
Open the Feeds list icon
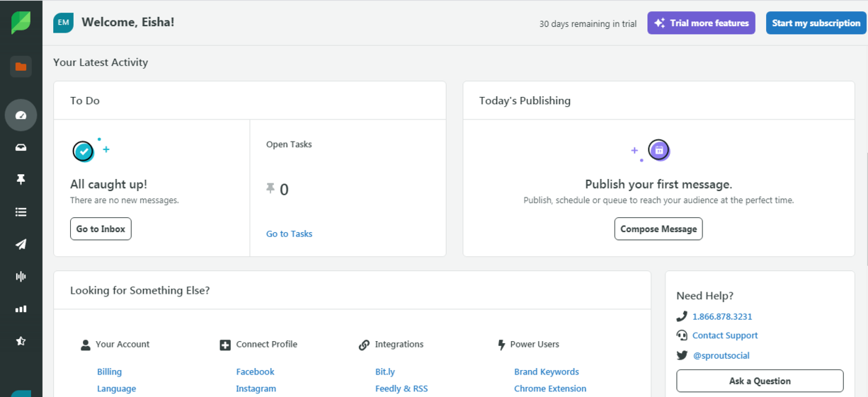(21, 212)
